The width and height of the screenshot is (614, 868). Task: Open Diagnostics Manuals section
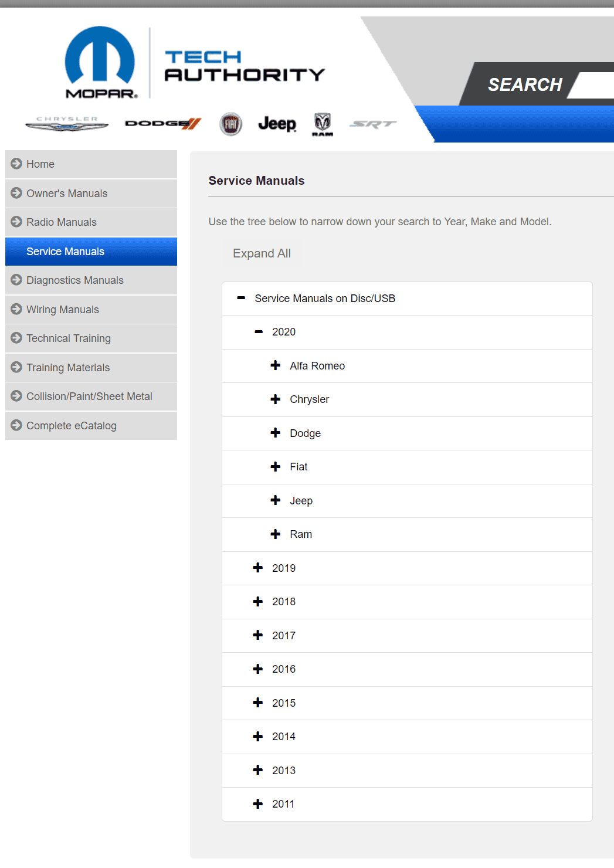click(91, 280)
